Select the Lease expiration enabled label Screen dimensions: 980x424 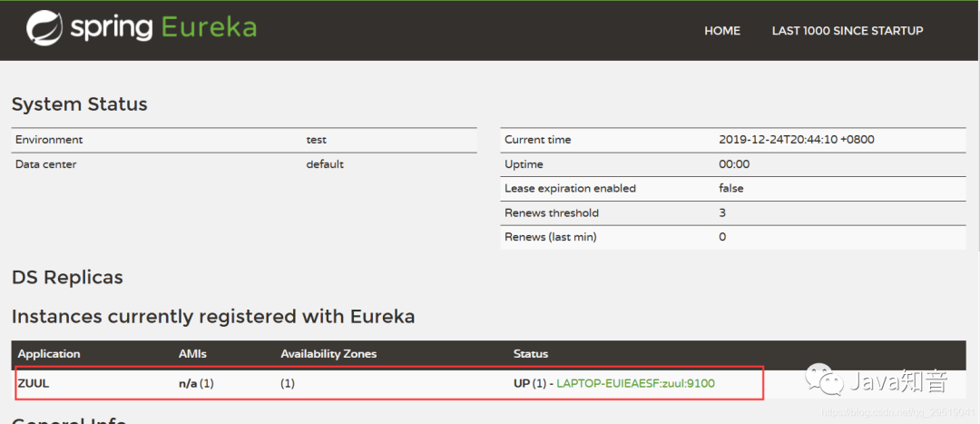click(570, 188)
